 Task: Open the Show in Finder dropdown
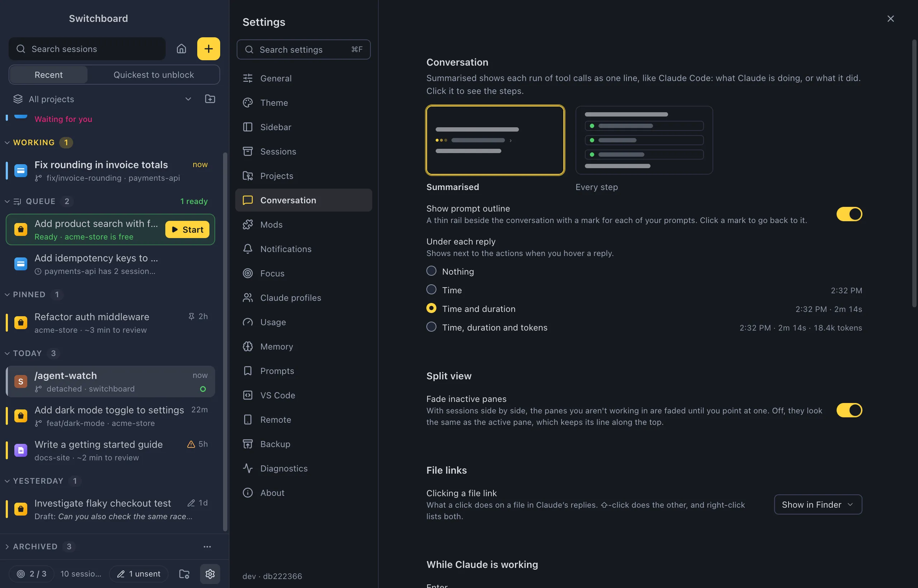tap(818, 504)
